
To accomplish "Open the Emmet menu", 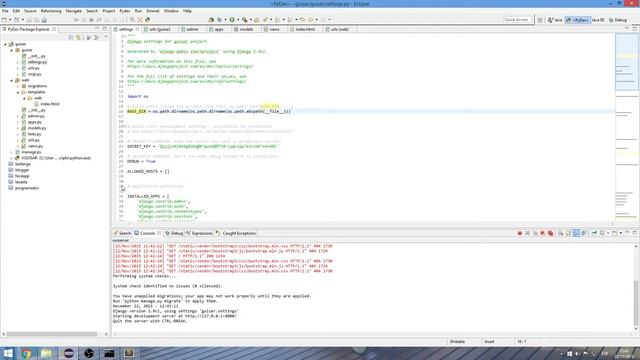I will pos(153,11).
